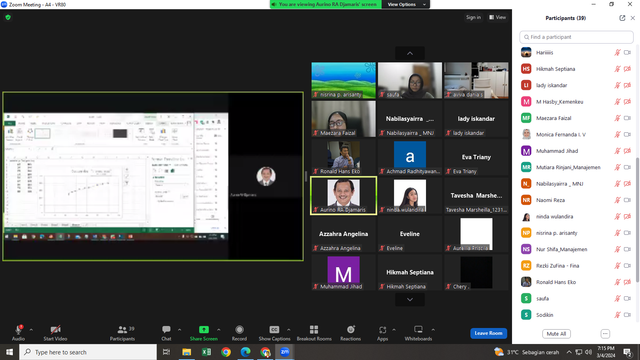The image size is (640, 360).
Task: Click the Zoom icon in the taskbar
Action: coord(285,352)
